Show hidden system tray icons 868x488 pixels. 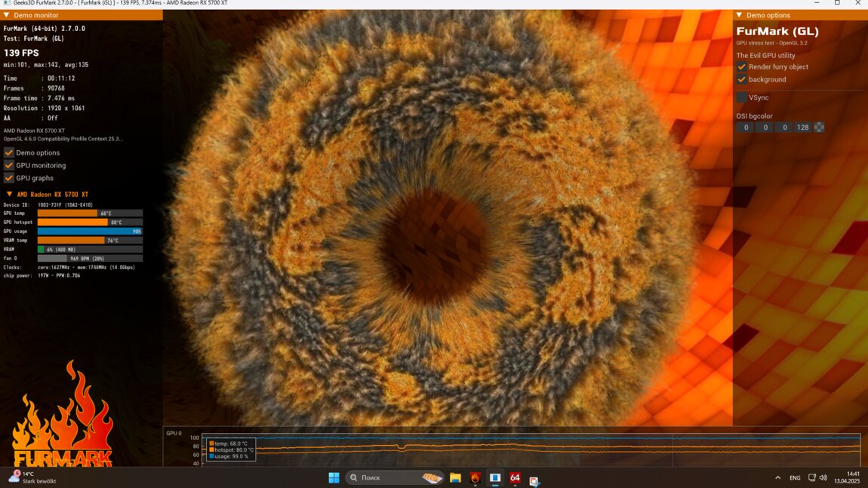[777, 477]
